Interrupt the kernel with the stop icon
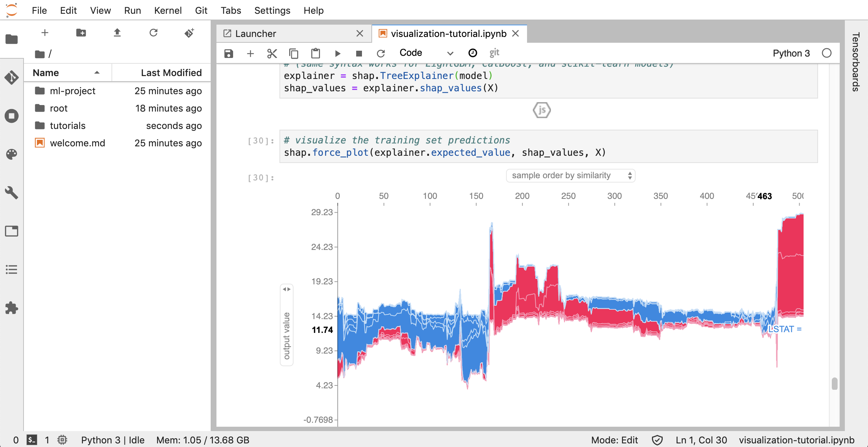The height and width of the screenshot is (447, 868). [x=359, y=54]
